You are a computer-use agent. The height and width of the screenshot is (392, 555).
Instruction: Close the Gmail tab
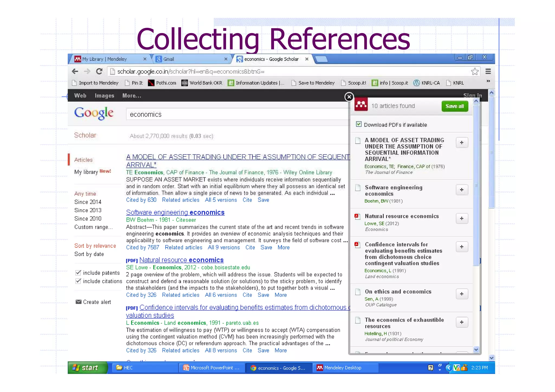coord(226,59)
